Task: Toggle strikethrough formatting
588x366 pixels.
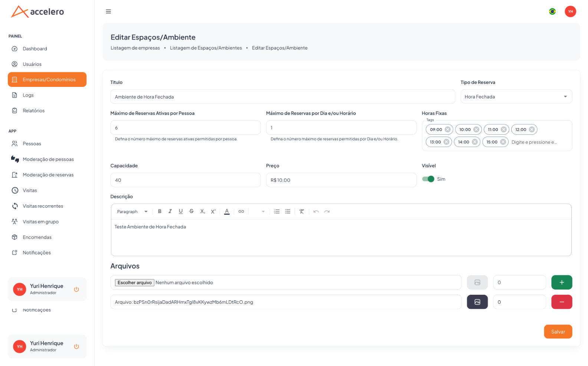Action: tap(191, 211)
